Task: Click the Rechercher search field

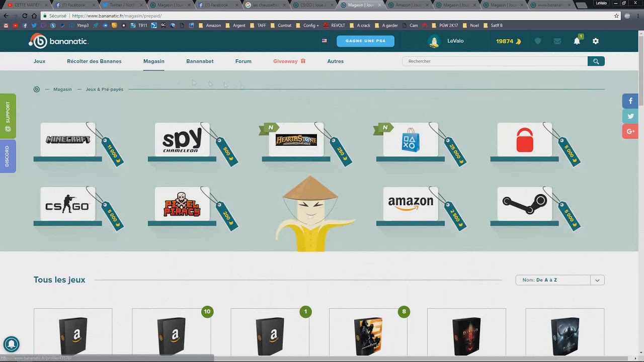Action: [x=495, y=61]
